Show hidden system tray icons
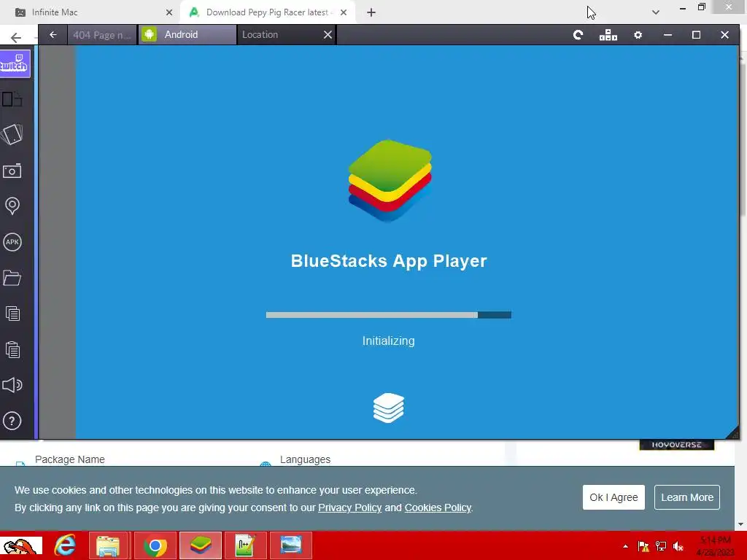Image resolution: width=747 pixels, height=560 pixels. tap(625, 546)
